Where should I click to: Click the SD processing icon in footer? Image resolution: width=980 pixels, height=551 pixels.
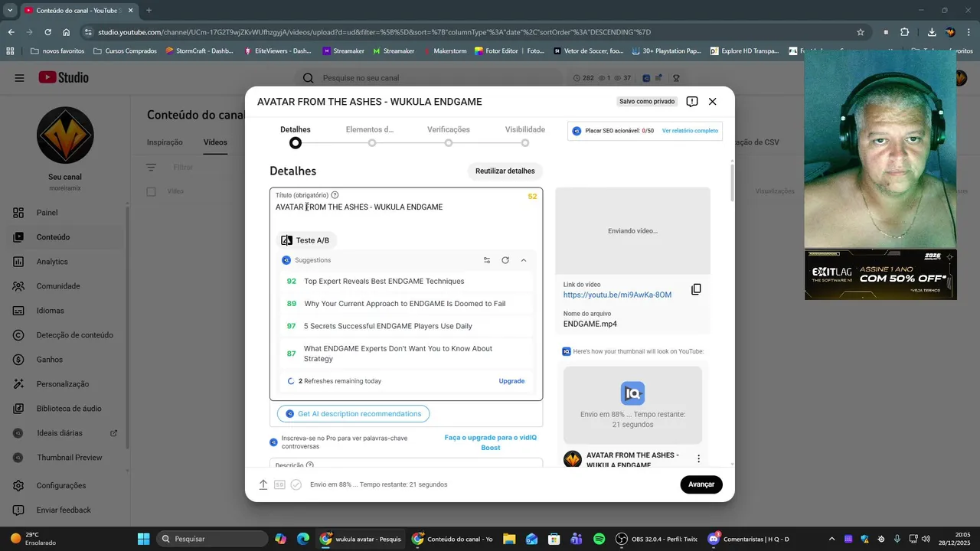pos(279,484)
